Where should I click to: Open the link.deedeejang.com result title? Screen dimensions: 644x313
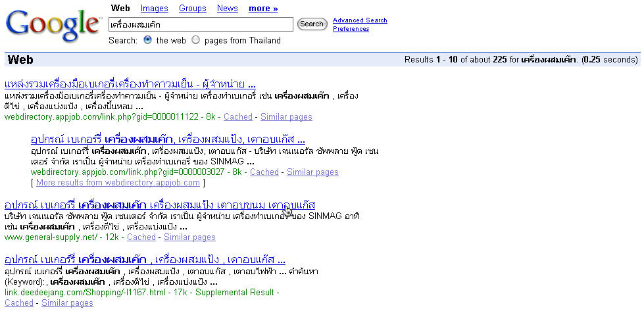click(x=145, y=260)
